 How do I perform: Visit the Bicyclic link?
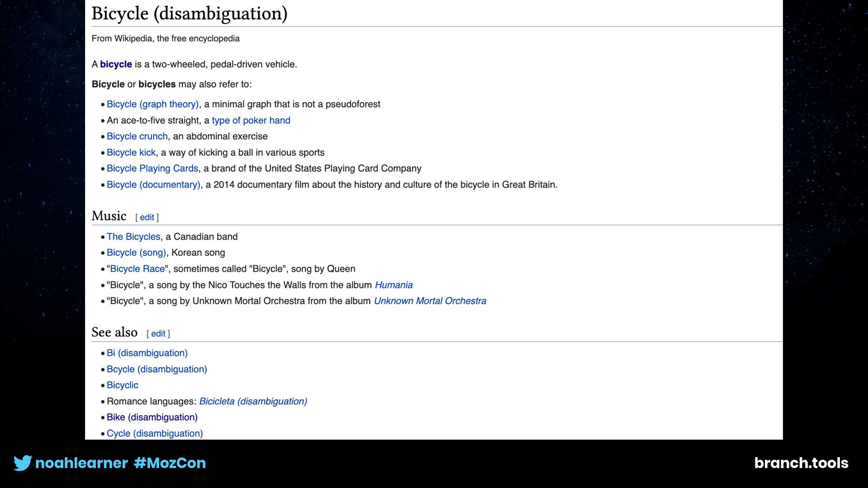pyautogui.click(x=123, y=385)
